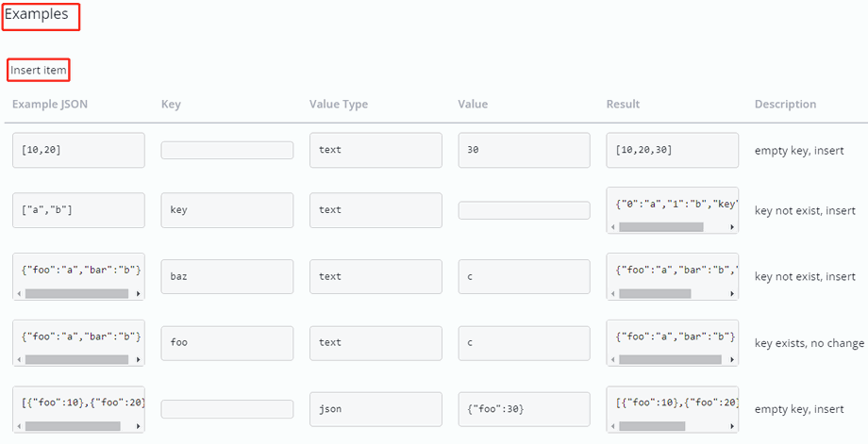Click right scroll arrow in baz-row Example JSON
Image resolution: width=868 pixels, height=444 pixels.
[140, 293]
